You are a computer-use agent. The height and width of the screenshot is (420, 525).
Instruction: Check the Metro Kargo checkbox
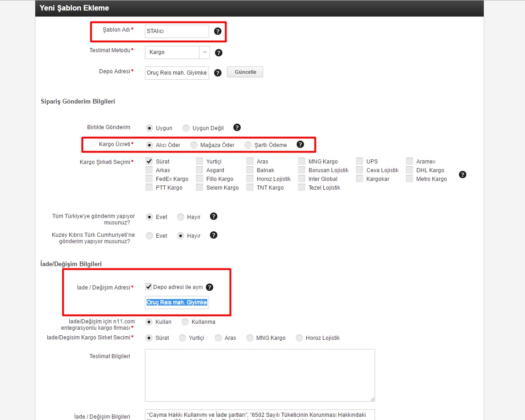click(409, 179)
